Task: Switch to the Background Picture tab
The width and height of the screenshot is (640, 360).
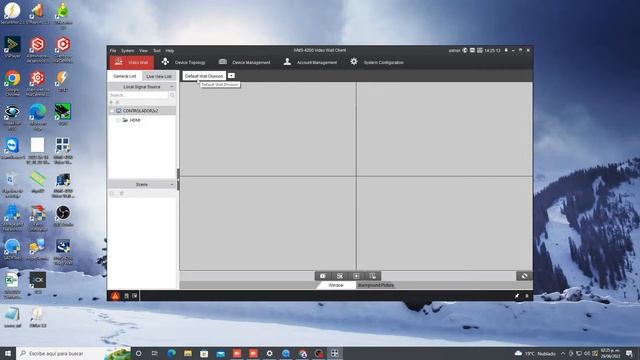Action: [376, 285]
